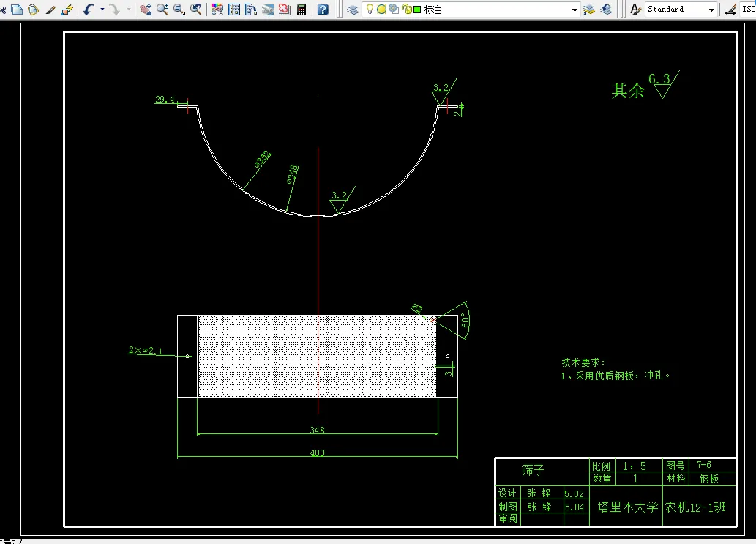The height and width of the screenshot is (544, 756).
Task: Undo the last action
Action: tap(89, 10)
